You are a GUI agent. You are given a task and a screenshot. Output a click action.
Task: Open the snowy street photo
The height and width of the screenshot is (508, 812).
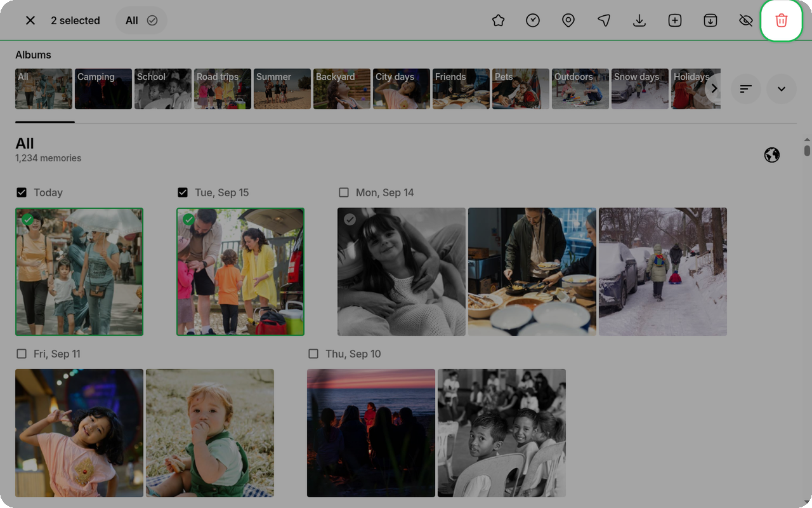(x=663, y=272)
